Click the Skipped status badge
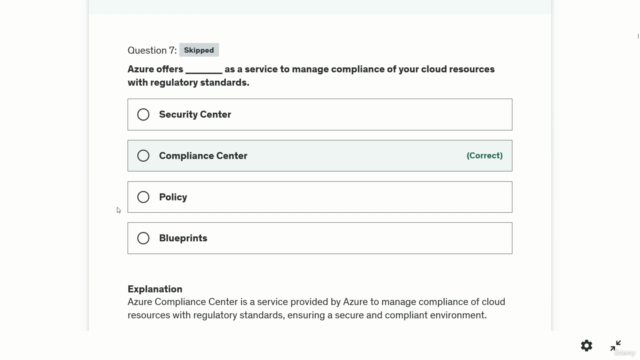Viewport: 640px width, 360px height. point(199,50)
